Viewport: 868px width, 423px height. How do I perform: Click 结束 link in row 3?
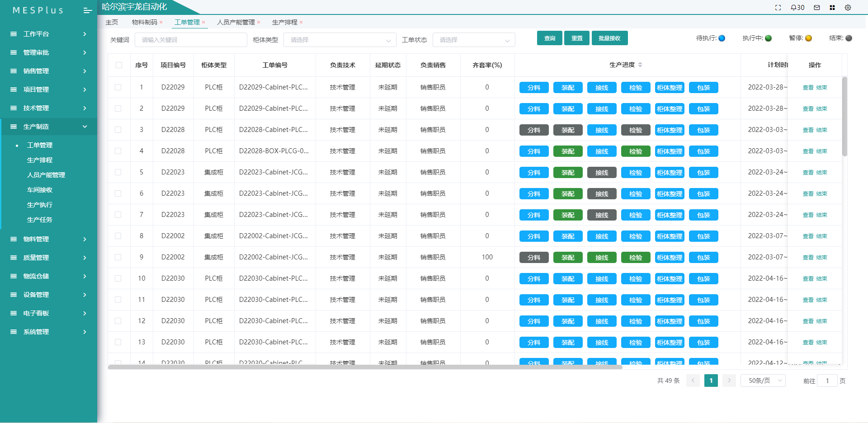click(822, 130)
